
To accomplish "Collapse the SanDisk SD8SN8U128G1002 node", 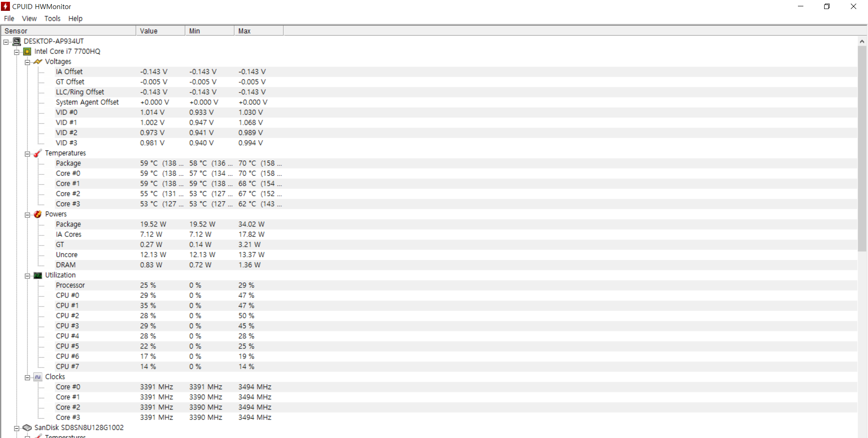I will [x=17, y=428].
